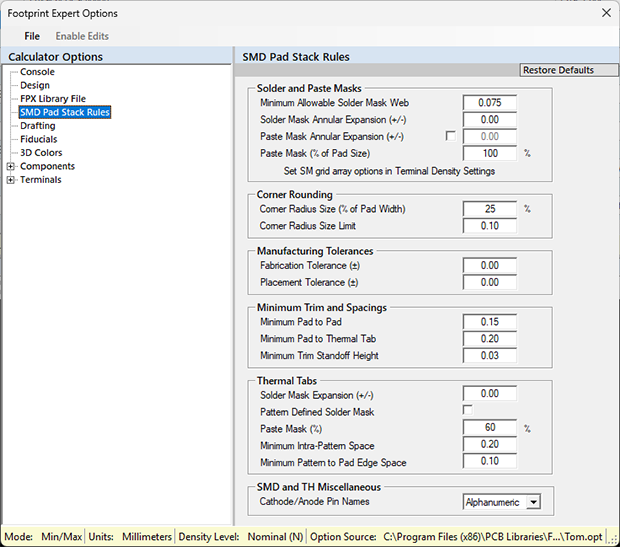Select the Drafting tree item

[38, 126]
